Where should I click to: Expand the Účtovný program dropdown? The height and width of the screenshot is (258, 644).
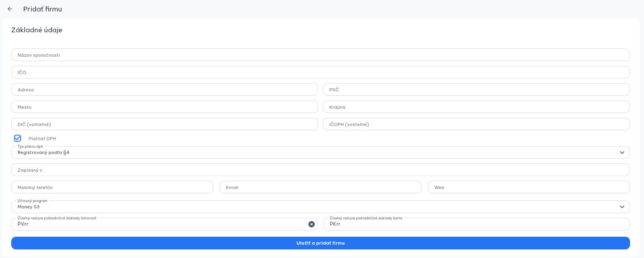pyautogui.click(x=321, y=207)
